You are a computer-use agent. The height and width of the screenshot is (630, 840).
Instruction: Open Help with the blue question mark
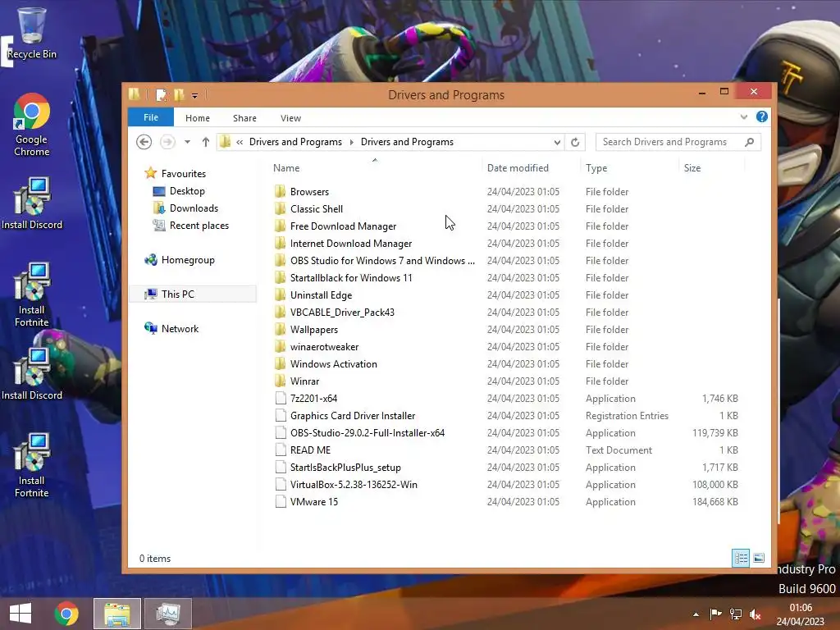pos(762,116)
